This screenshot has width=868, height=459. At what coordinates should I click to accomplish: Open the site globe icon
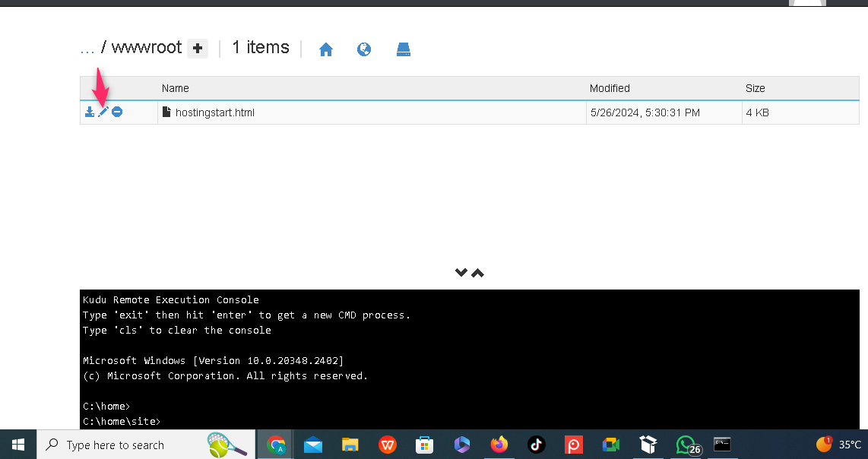click(x=364, y=50)
